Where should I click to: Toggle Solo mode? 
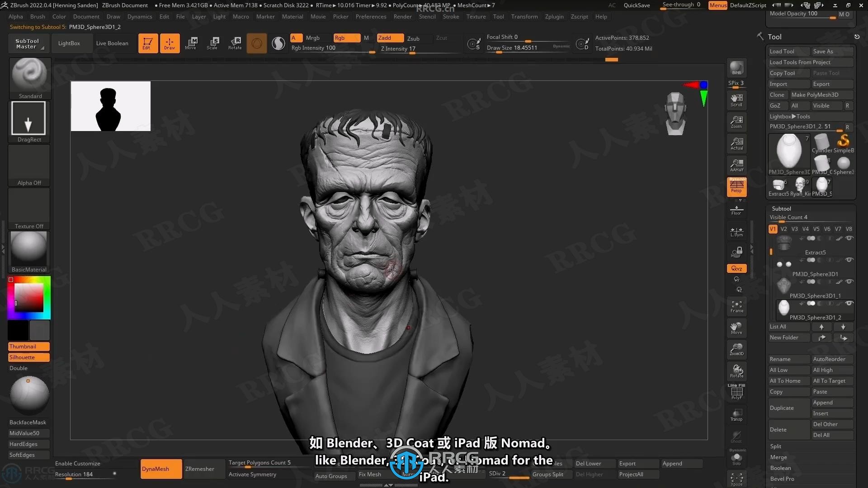(x=736, y=458)
